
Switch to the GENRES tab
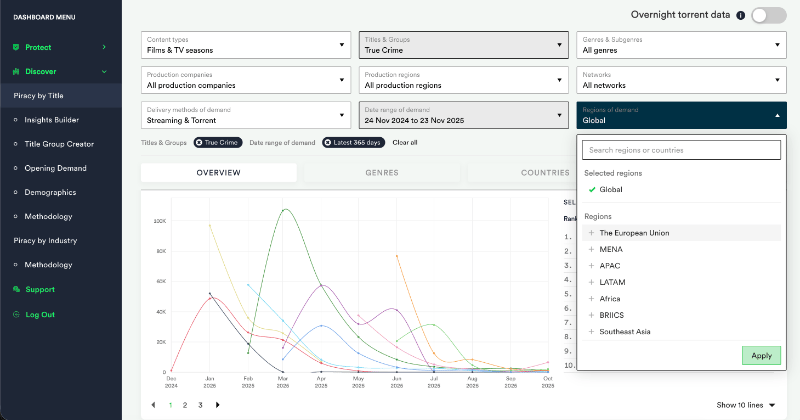[382, 172]
